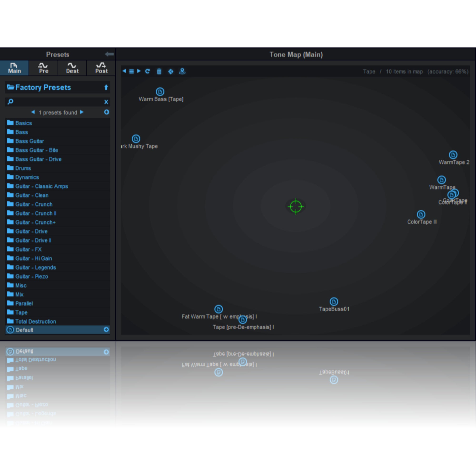Open the Parallel preset folder

(57, 303)
